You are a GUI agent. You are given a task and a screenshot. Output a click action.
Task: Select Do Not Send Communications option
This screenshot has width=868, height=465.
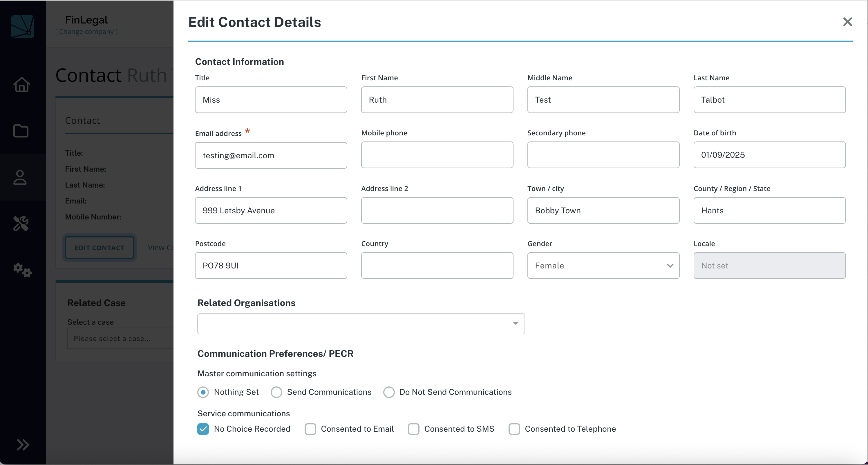pyautogui.click(x=389, y=392)
